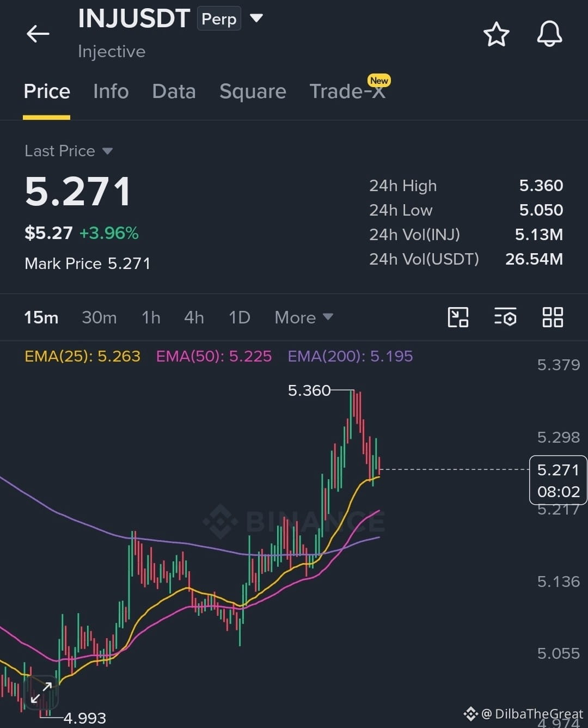Tap the $5.27 USD price text
588x728 pixels.
(48, 233)
